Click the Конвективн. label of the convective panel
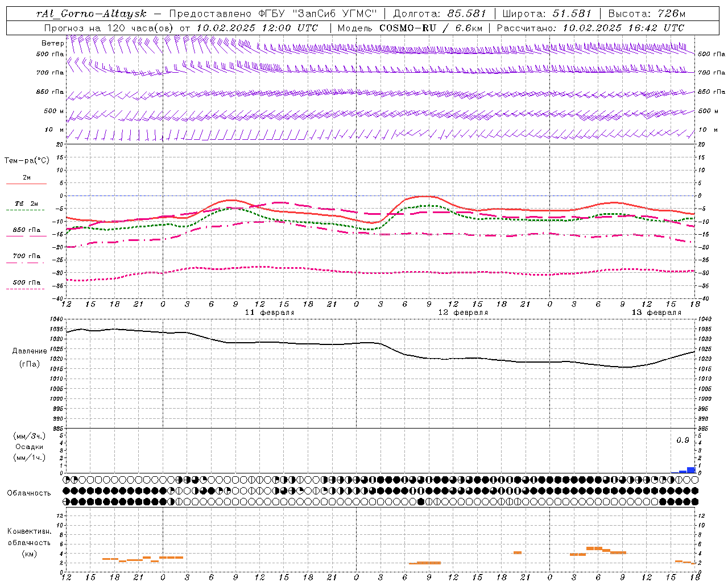Viewport: 728px width, 582px height. click(x=29, y=531)
